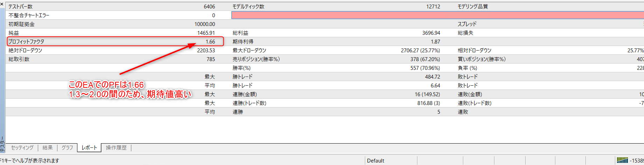Switch to the 結果 tab

pyautogui.click(x=48, y=148)
